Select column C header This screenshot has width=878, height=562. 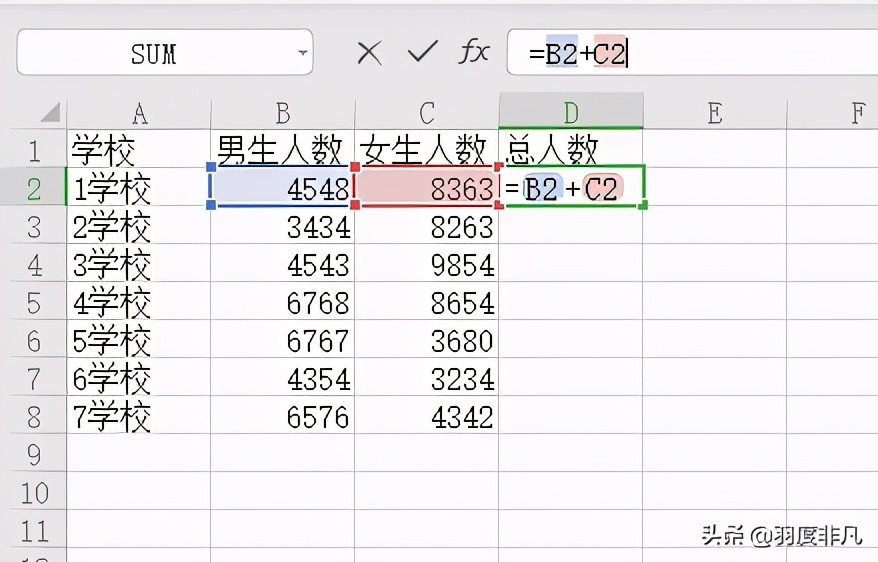[x=427, y=114]
